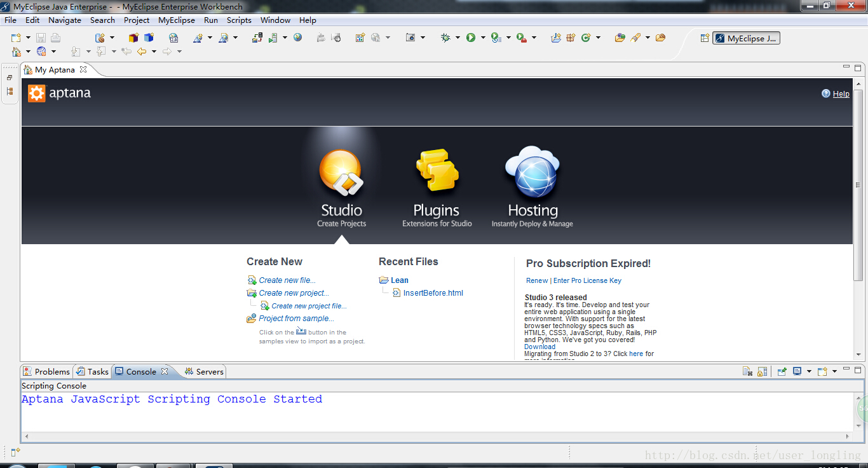Open the Back history dropdown arrow
This screenshot has width=868, height=468.
tap(154, 52)
